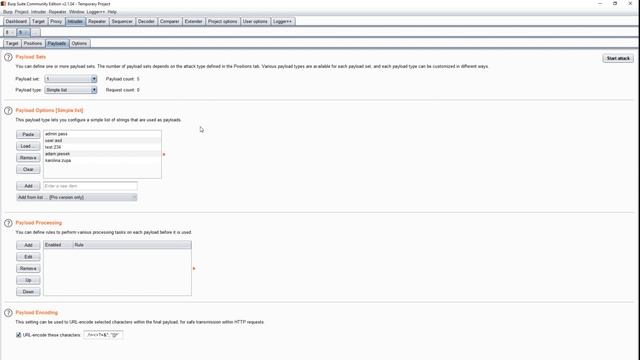Select payload 'karolina zupa' in list
Image resolution: width=640 pixels, height=360 pixels.
(102, 160)
